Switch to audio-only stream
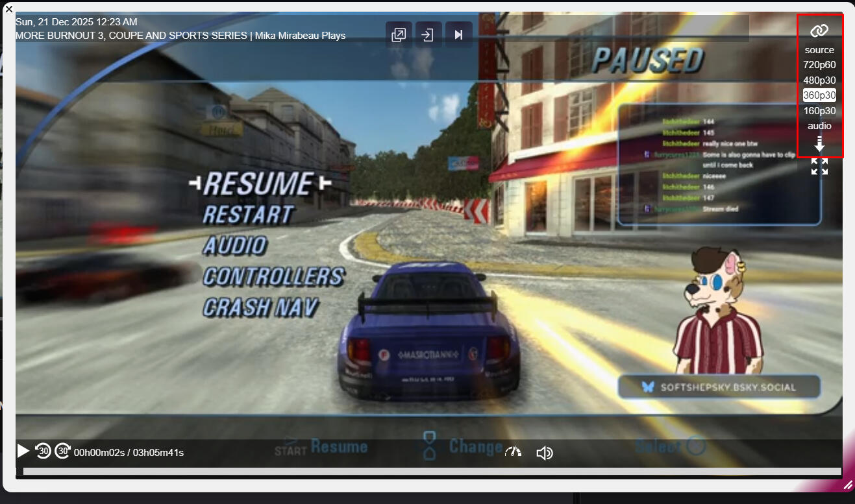This screenshot has width=855, height=504. pos(819,126)
